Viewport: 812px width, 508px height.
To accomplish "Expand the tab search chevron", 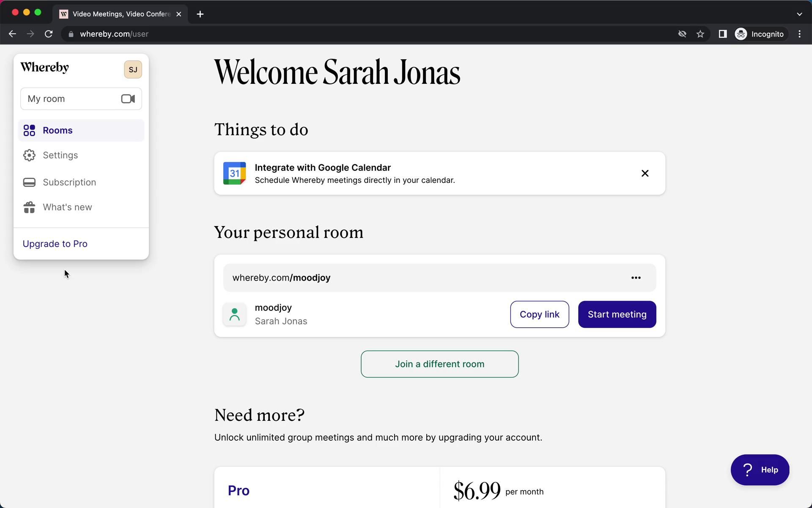I will coord(799,14).
